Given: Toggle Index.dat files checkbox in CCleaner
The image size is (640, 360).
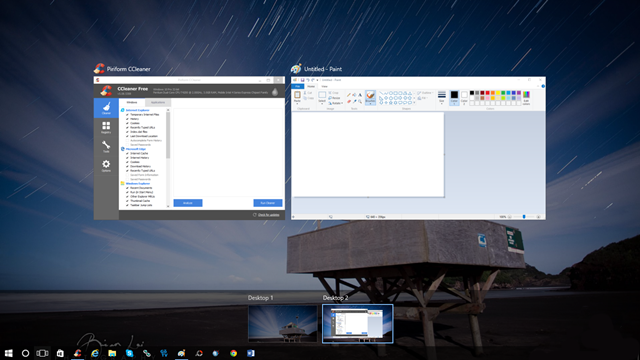Looking at the screenshot, I should coord(127,132).
